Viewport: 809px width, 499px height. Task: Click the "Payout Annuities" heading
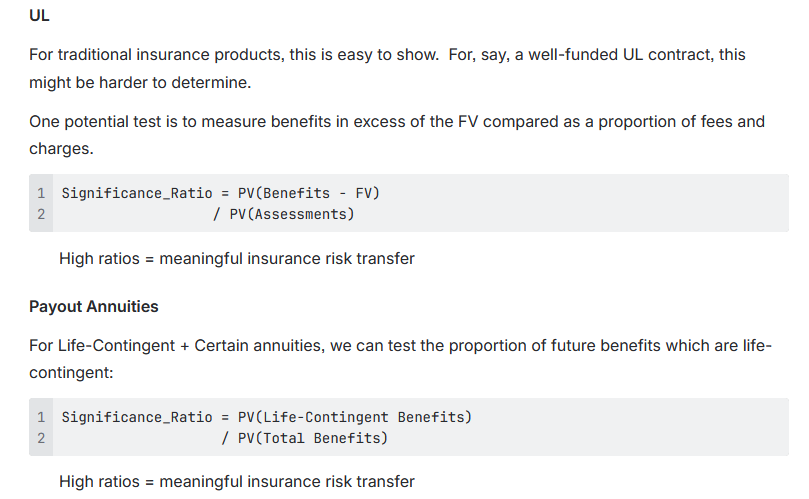(93, 306)
